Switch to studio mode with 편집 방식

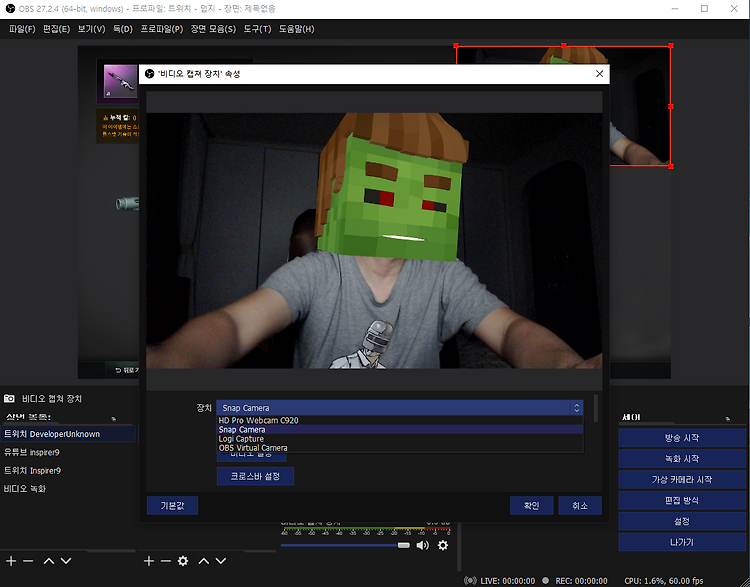(x=682, y=500)
